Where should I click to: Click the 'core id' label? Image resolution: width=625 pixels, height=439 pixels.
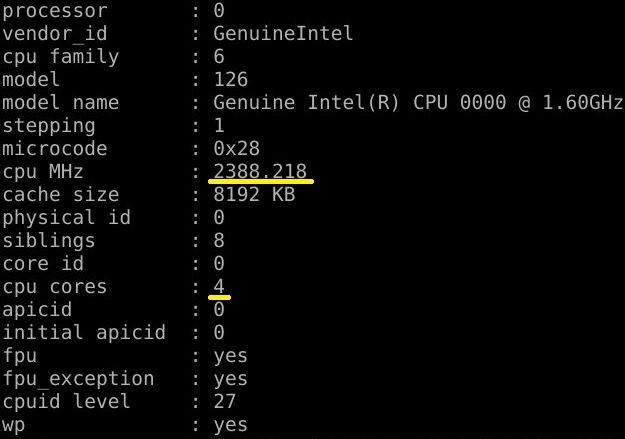coord(43,263)
